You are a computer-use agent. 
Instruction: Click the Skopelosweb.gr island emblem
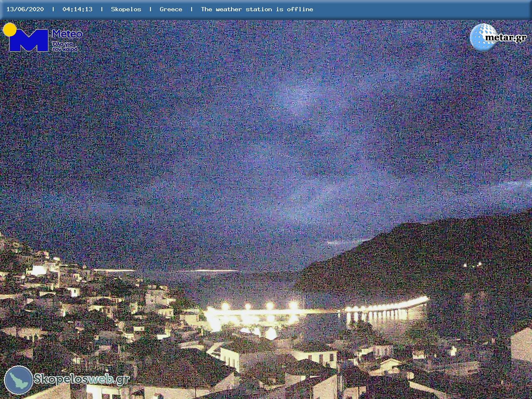point(19,380)
